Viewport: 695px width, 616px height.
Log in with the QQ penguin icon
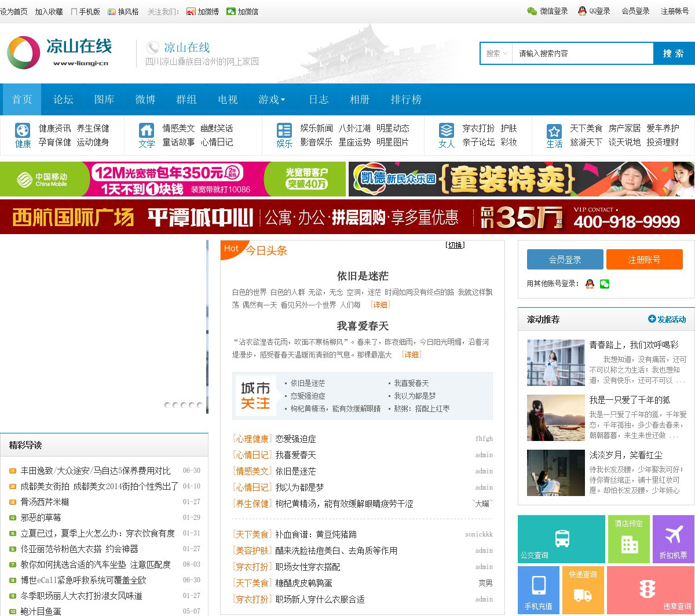click(x=590, y=283)
